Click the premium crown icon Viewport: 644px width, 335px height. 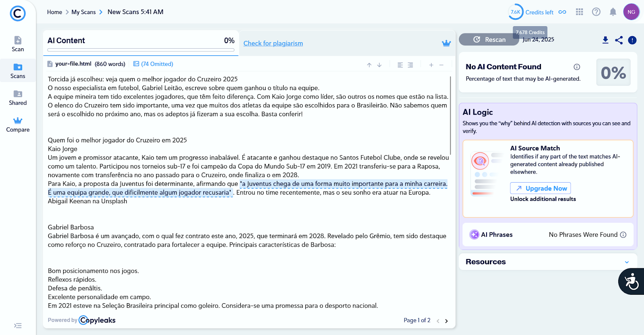tap(446, 43)
